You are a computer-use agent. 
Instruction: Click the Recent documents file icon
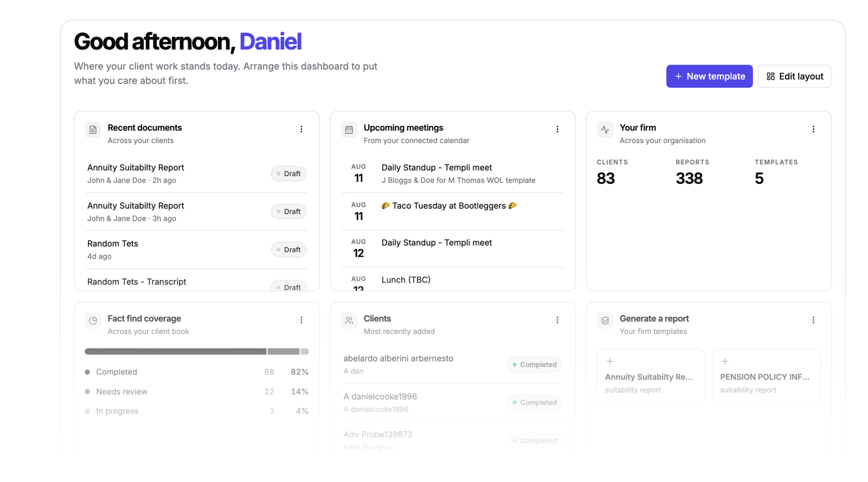click(93, 130)
